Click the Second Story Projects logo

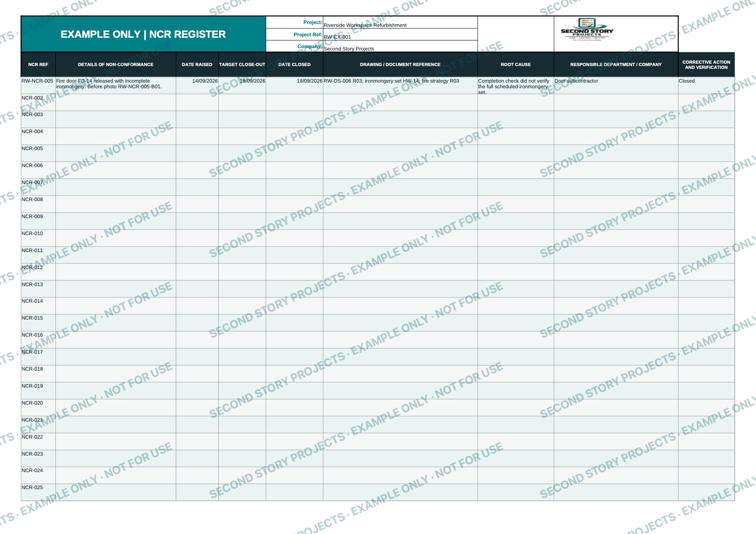tap(587, 30)
